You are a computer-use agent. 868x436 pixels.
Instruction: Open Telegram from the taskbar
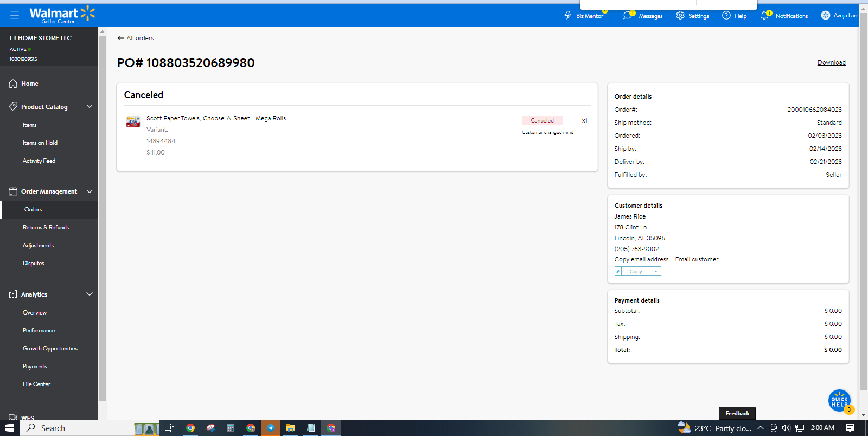270,428
